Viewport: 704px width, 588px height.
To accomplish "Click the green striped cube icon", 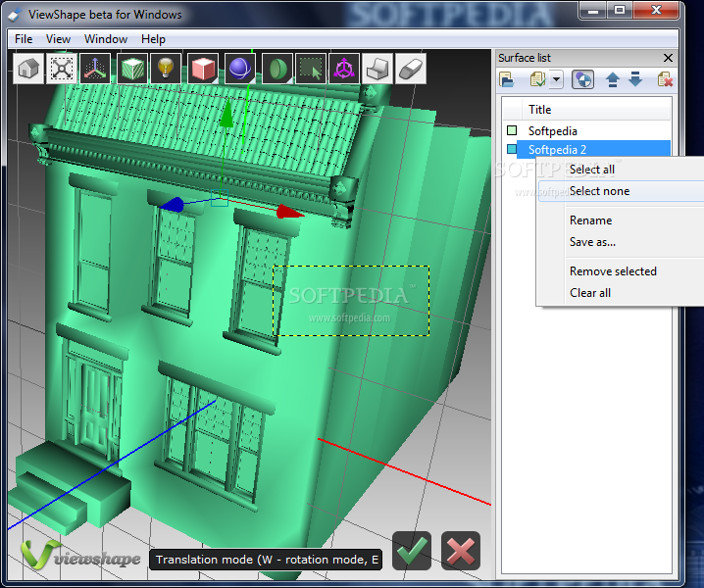I will coord(132,69).
